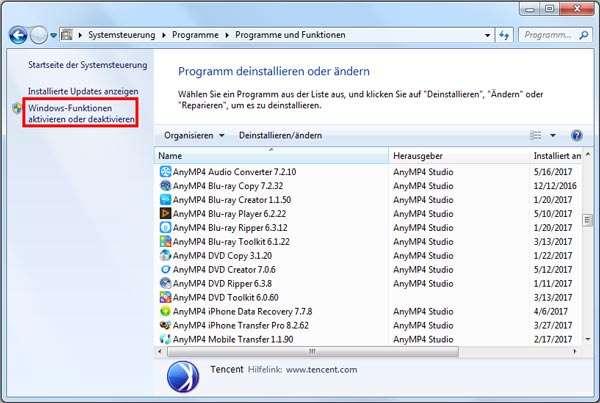Screen dimensions: 600x403
Task: Sort by Herausgeber column header
Action: pyautogui.click(x=459, y=156)
